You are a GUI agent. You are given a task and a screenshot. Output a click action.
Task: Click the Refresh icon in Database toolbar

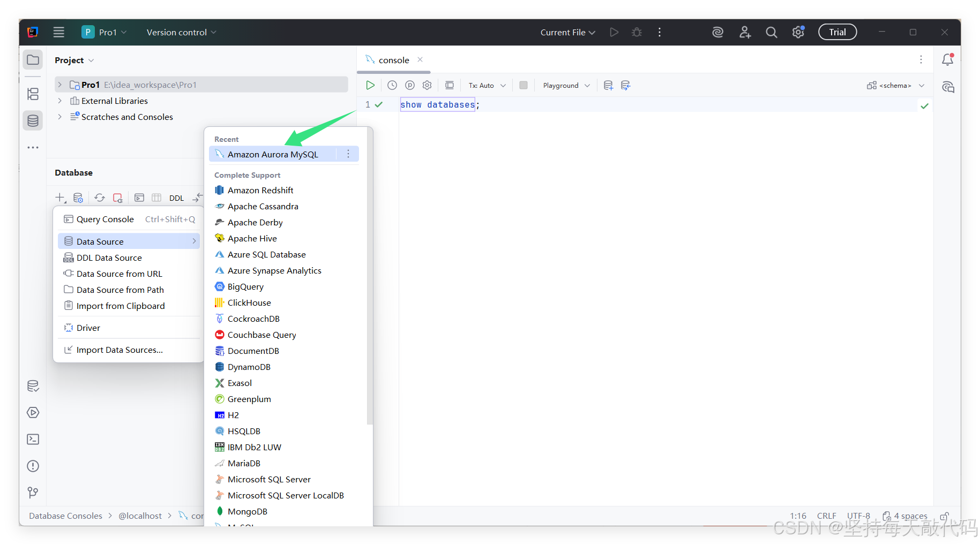pos(100,198)
